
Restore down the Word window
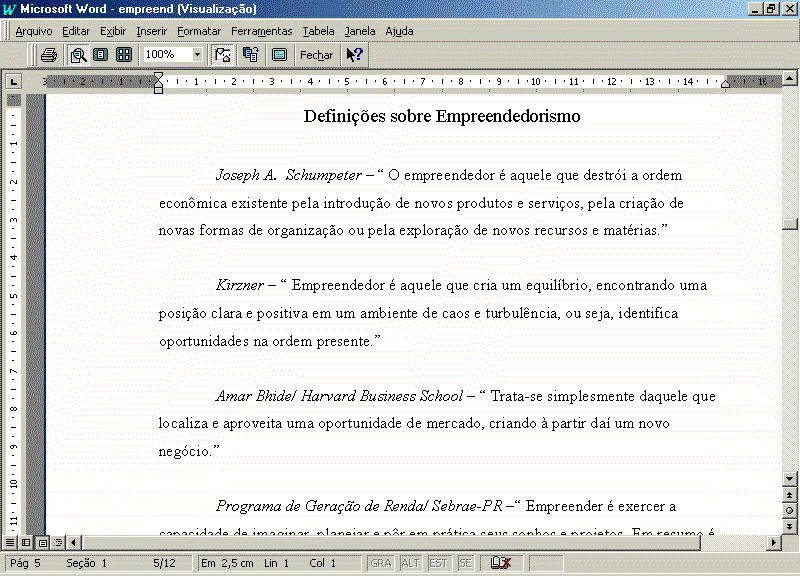[x=771, y=9]
